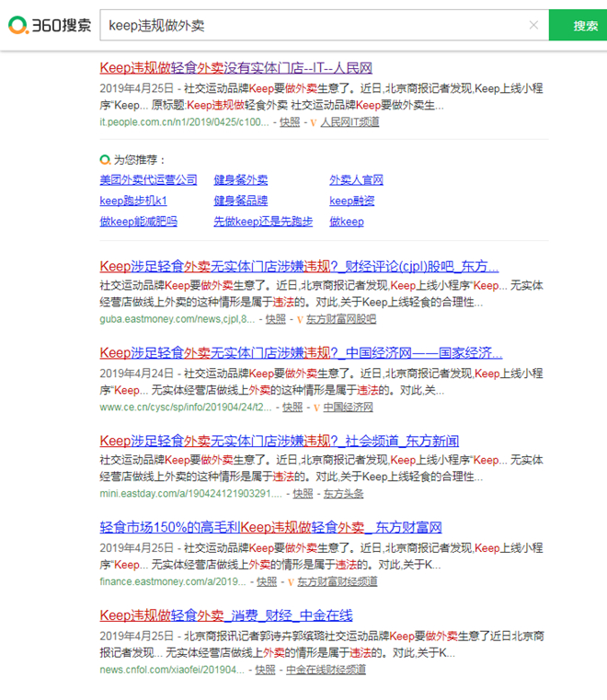Click finance.eastmoney.com URL text
Viewport: 607px width, 700px height.
[173, 581]
